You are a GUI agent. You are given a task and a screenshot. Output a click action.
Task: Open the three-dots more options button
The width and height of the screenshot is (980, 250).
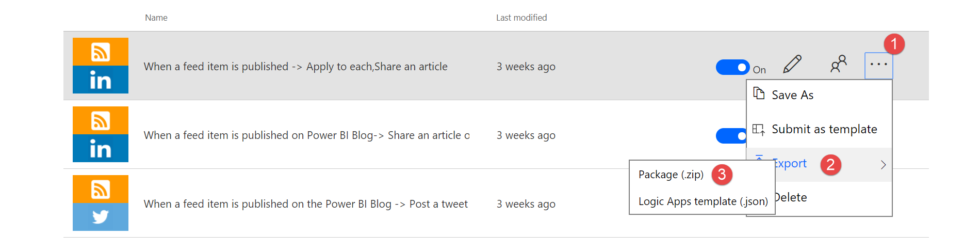(878, 65)
